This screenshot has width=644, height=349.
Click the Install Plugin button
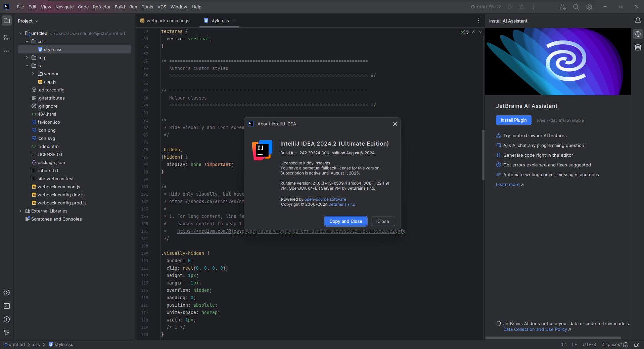513,120
